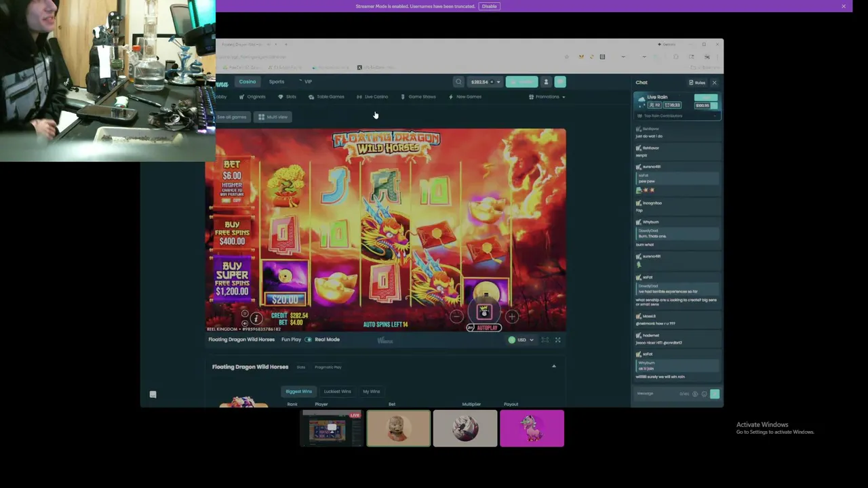Image resolution: width=868 pixels, height=488 pixels.
Task: Select the pink background thumbnail
Action: [x=532, y=428]
